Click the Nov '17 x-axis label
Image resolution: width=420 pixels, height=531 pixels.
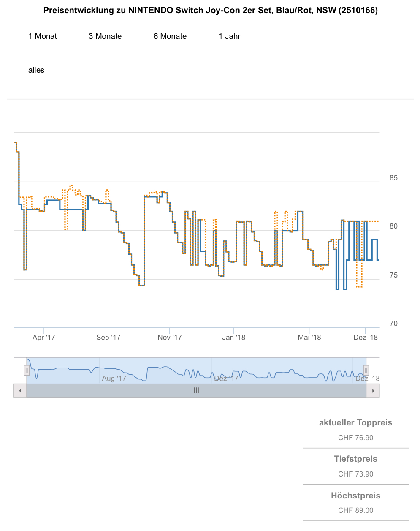(x=170, y=337)
